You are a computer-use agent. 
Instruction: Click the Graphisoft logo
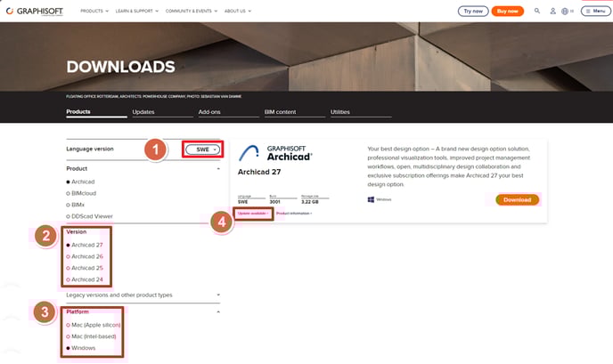tap(35, 11)
